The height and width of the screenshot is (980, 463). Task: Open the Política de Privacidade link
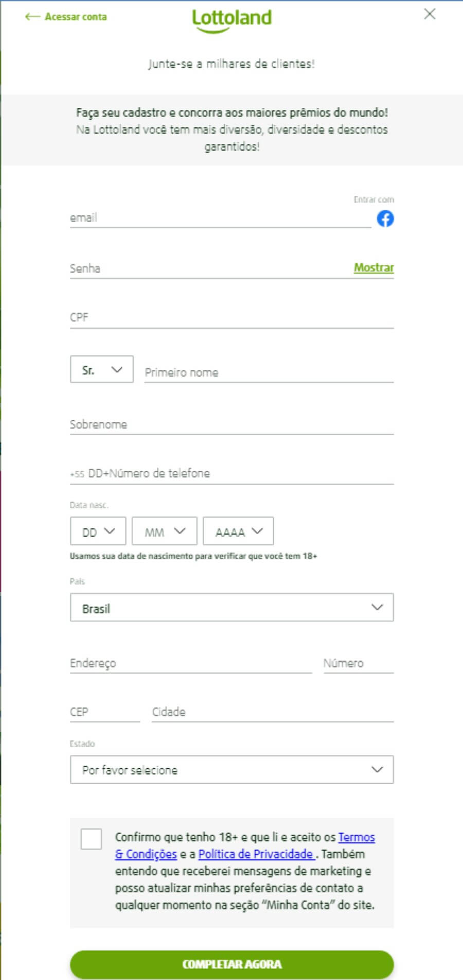[256, 854]
